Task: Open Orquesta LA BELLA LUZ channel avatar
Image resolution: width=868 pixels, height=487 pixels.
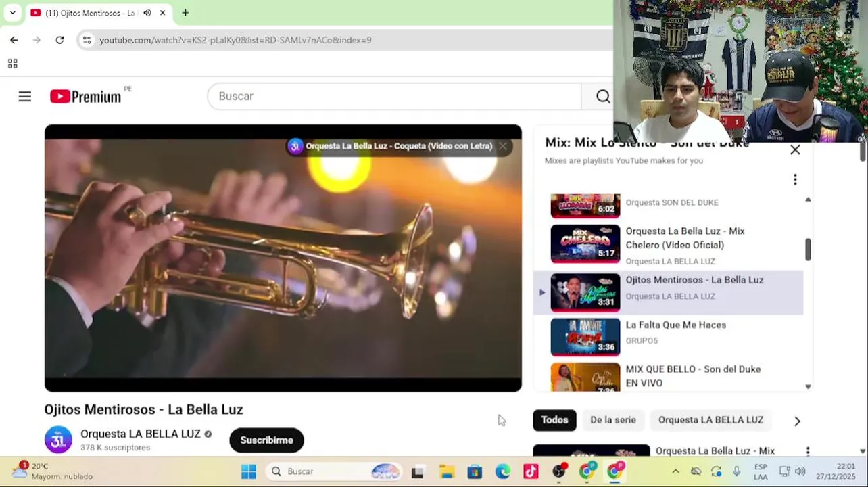Action: [x=58, y=440]
